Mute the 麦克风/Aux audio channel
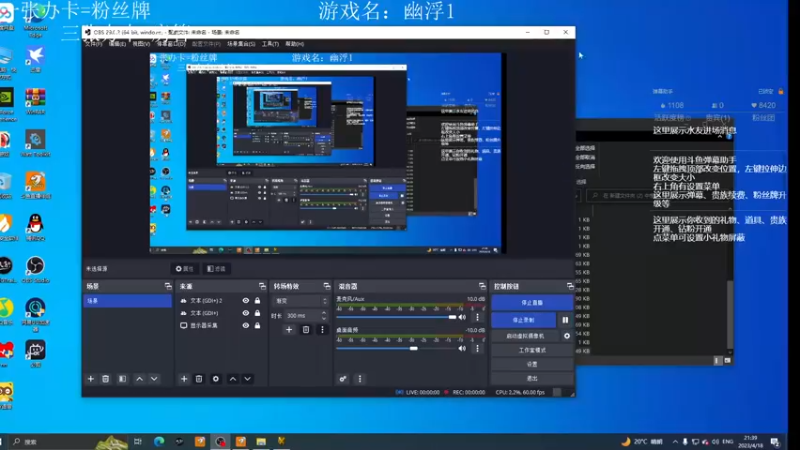Viewport: 800px width, 450px height. [x=462, y=317]
